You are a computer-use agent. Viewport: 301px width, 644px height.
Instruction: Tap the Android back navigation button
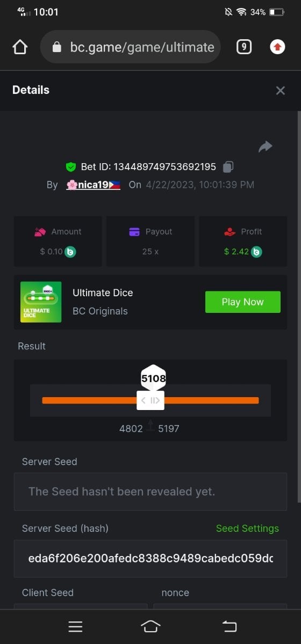pos(230,626)
